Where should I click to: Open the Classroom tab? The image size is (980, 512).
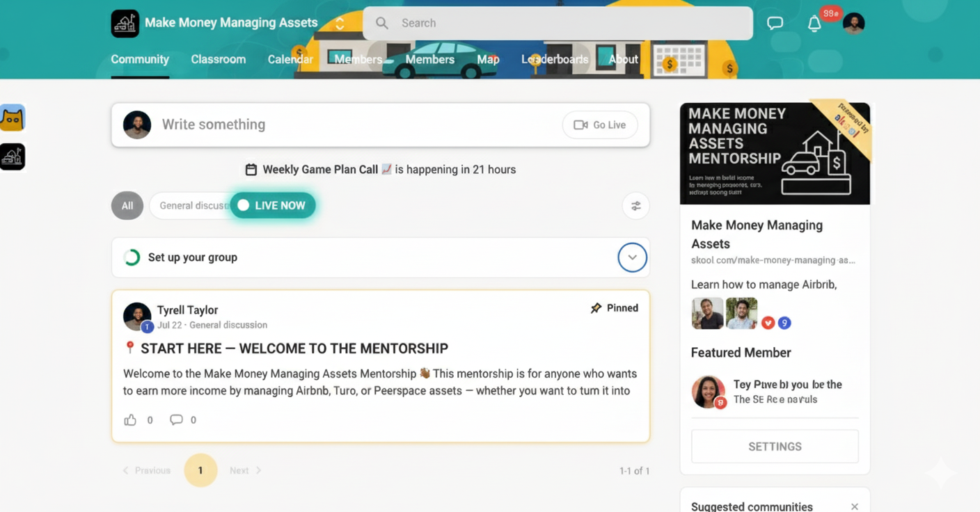[219, 59]
